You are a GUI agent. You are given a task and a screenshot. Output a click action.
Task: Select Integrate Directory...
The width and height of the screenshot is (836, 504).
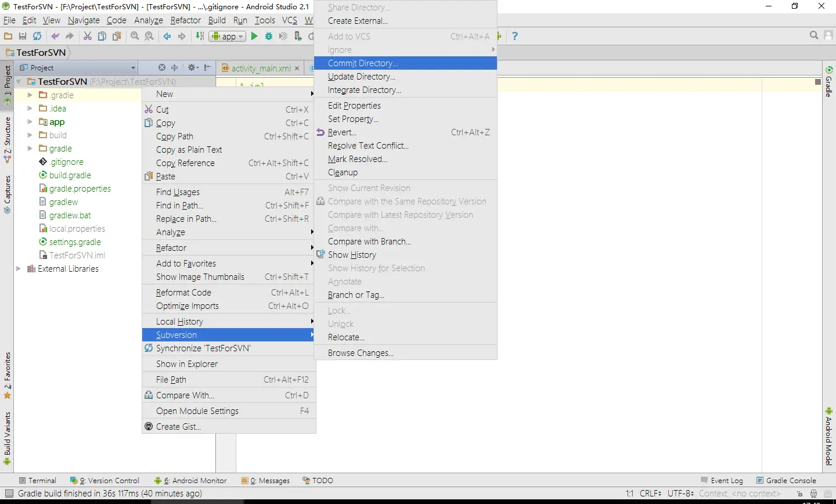point(405,89)
